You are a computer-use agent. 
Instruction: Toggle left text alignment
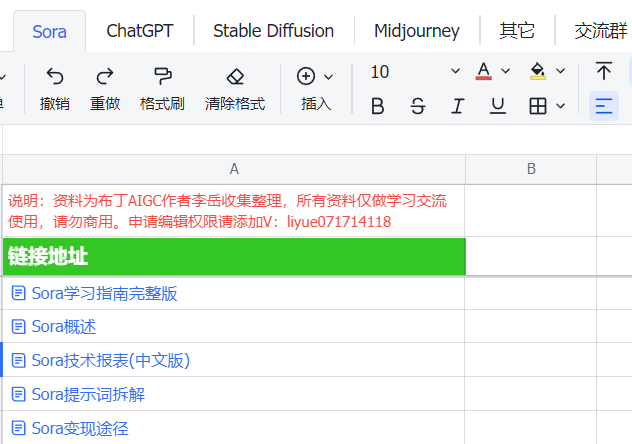[x=604, y=106]
